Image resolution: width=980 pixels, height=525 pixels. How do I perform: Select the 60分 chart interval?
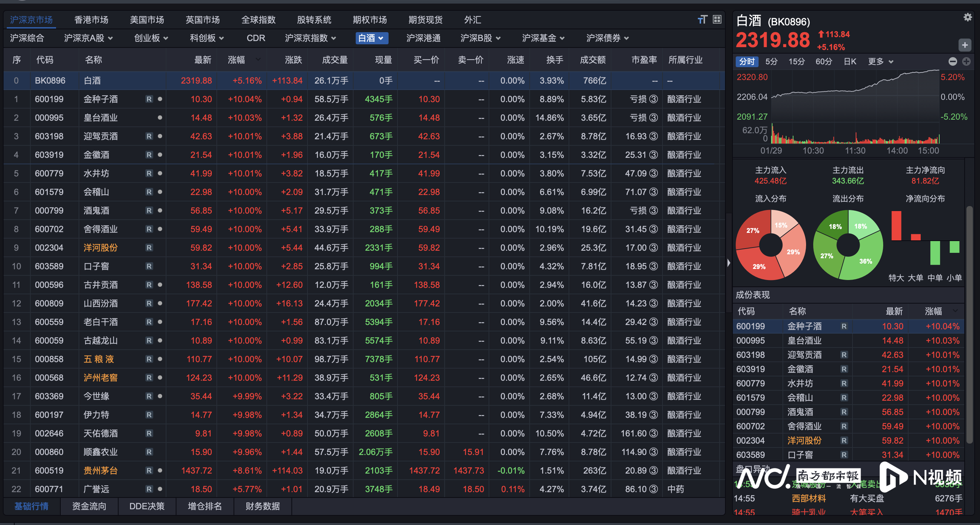823,62
